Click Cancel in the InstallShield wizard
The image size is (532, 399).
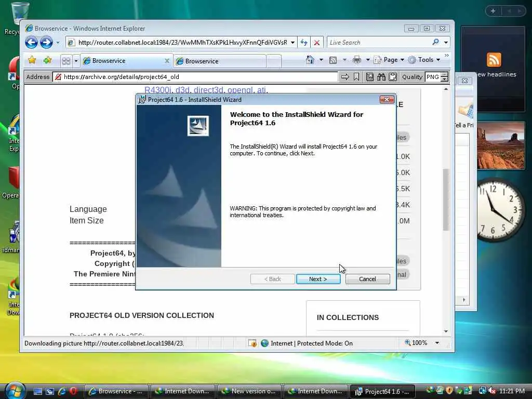367,279
